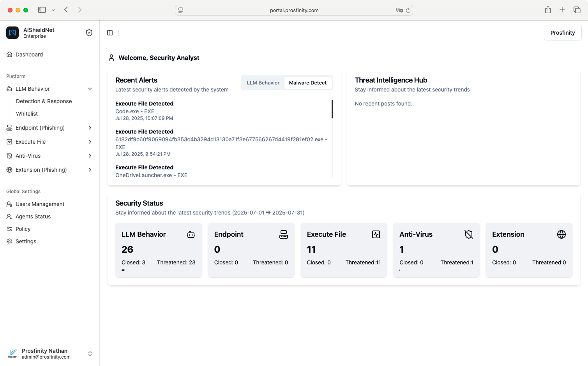Click the Endpoint server icon on status card
This screenshot has width=588, height=366.
[283, 234]
